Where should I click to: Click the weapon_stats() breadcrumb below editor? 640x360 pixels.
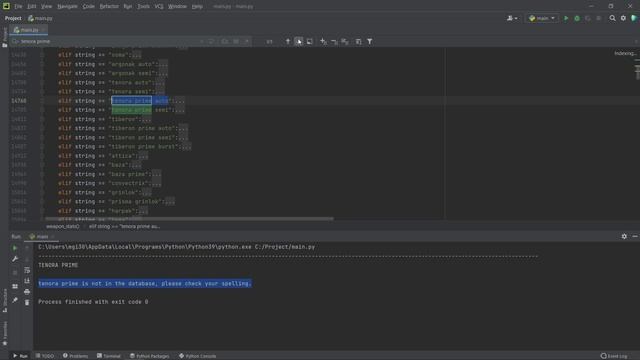pos(62,226)
